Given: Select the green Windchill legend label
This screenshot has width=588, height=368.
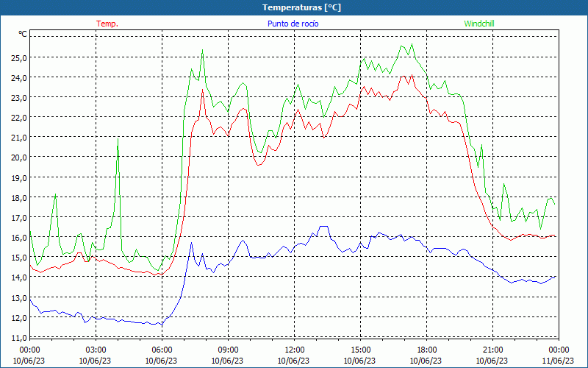Looking at the screenshot, I should point(479,24).
